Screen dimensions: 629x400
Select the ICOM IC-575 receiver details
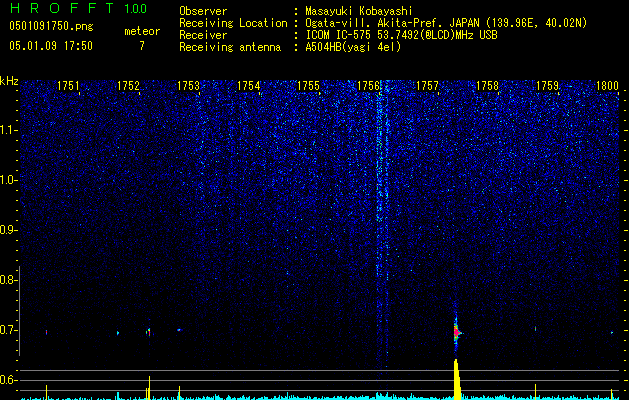[x=401, y=35]
